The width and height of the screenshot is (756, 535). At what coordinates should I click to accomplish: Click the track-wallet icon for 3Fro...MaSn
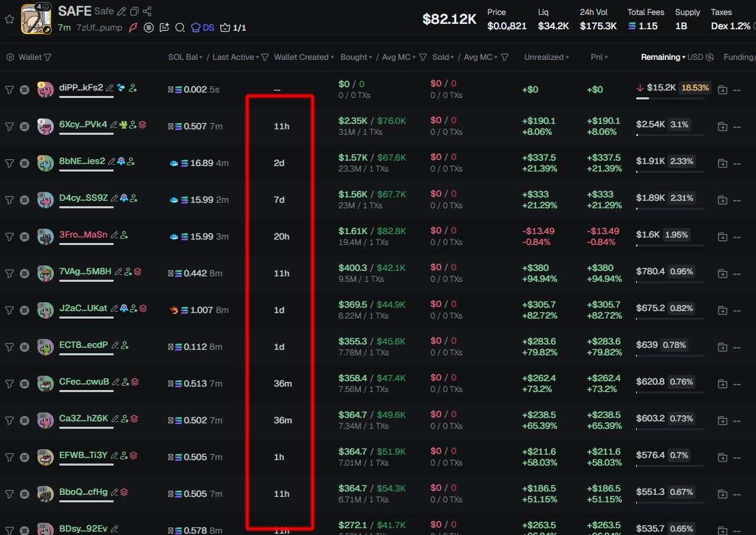tap(124, 236)
